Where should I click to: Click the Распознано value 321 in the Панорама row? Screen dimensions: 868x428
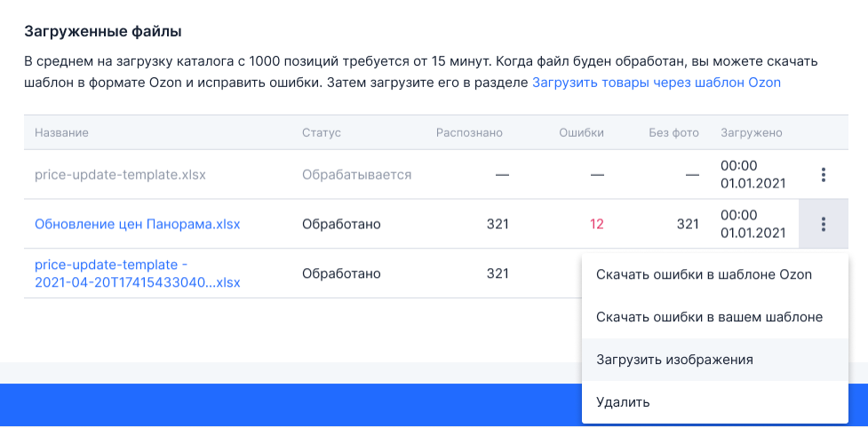498,225
